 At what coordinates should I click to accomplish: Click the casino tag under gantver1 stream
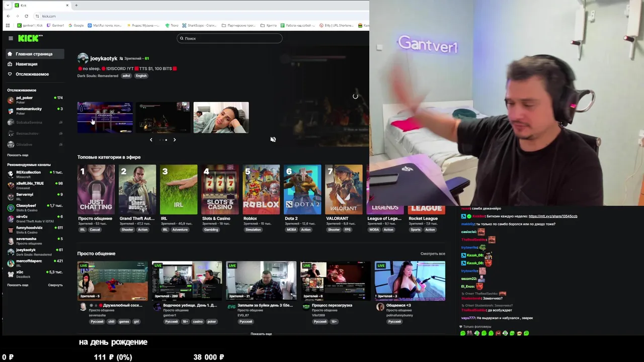click(x=197, y=322)
